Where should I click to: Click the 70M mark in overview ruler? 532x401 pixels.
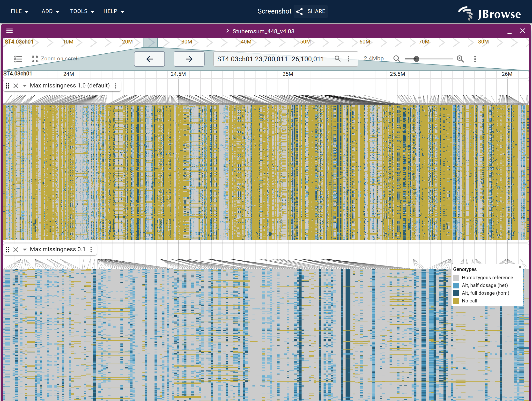click(x=424, y=42)
